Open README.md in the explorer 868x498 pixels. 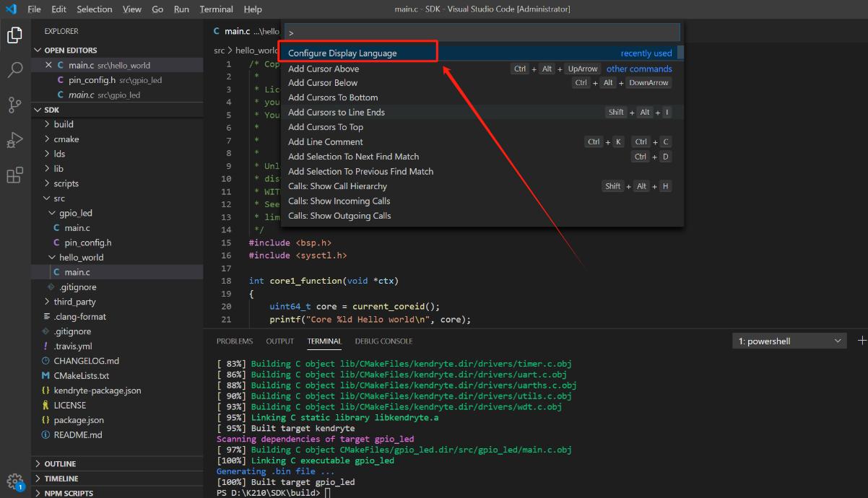[x=118, y=434]
